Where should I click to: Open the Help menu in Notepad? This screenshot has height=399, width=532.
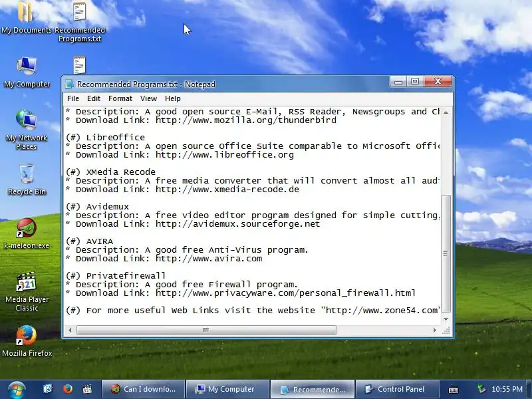click(x=173, y=98)
